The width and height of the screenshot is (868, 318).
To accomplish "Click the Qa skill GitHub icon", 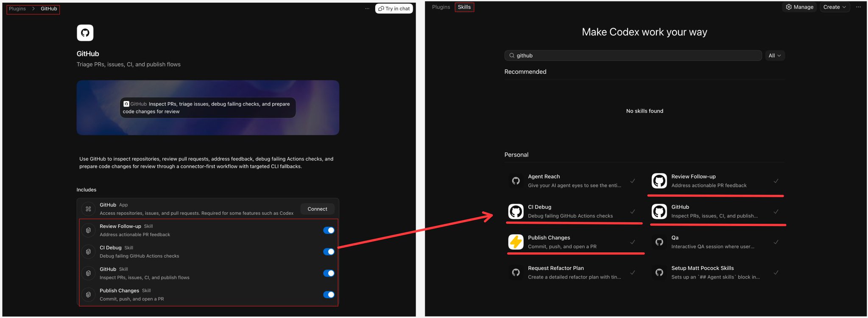I will coord(659,242).
